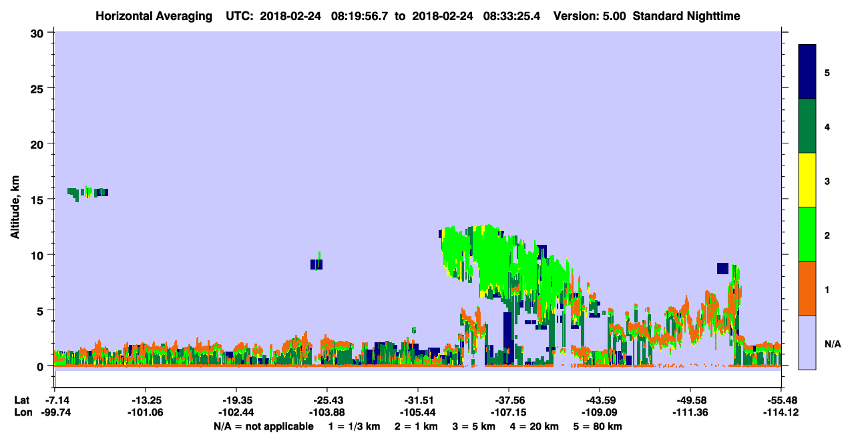Click the longitude value -105.44
Image resolution: width=868 pixels, height=445 pixels.
pos(417,412)
